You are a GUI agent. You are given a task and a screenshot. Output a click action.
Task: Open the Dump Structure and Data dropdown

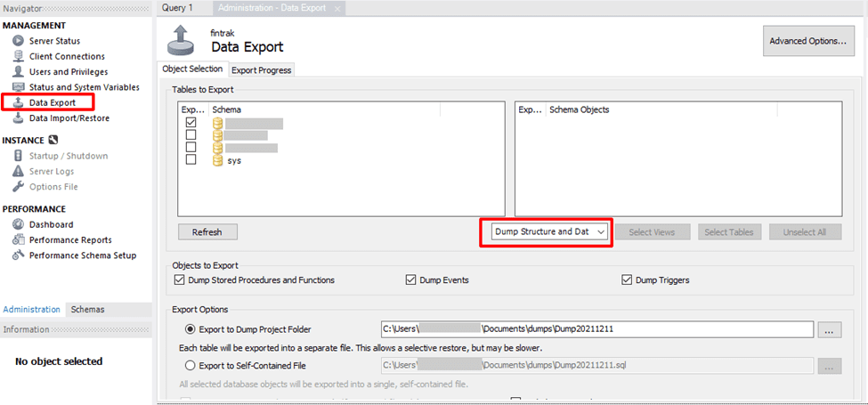click(550, 232)
